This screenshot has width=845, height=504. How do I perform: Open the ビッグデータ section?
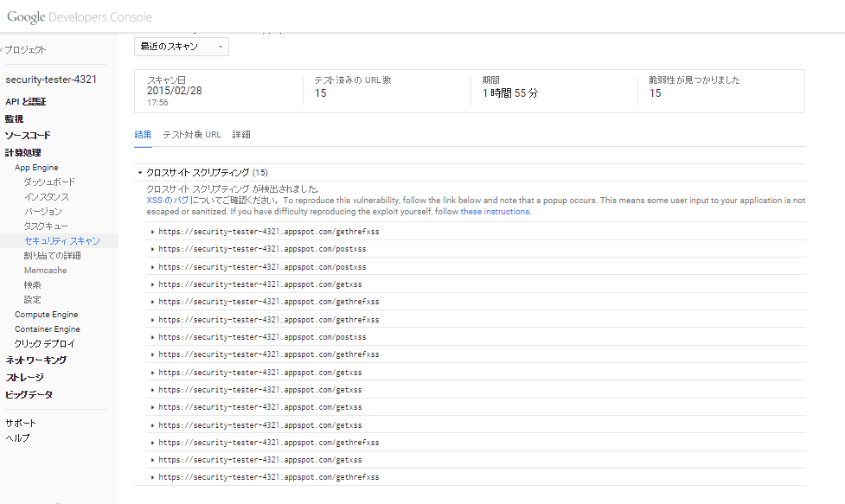tap(29, 395)
